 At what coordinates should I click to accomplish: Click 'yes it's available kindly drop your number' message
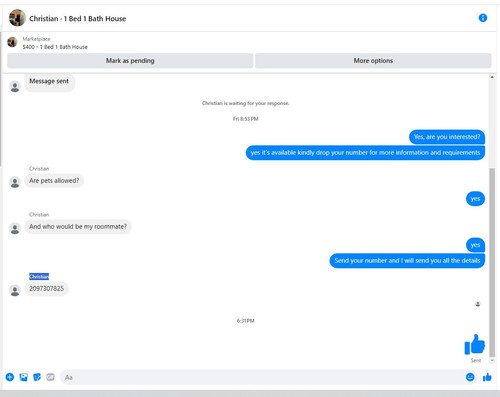(365, 153)
